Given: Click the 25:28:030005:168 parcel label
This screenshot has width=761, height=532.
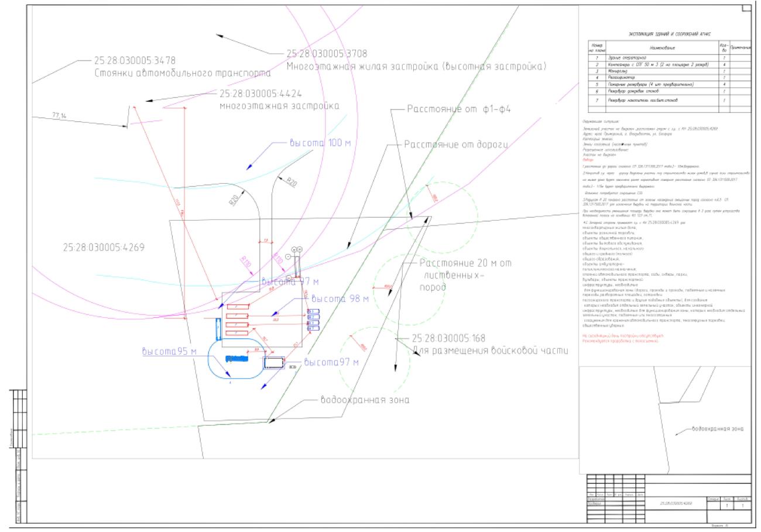Looking at the screenshot, I should click(x=467, y=339).
